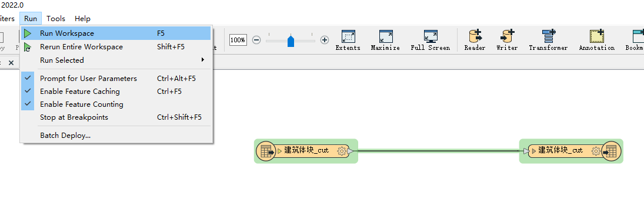Click the Rerun Entire Workspace icon
This screenshot has height=223, width=644.
[x=28, y=47]
